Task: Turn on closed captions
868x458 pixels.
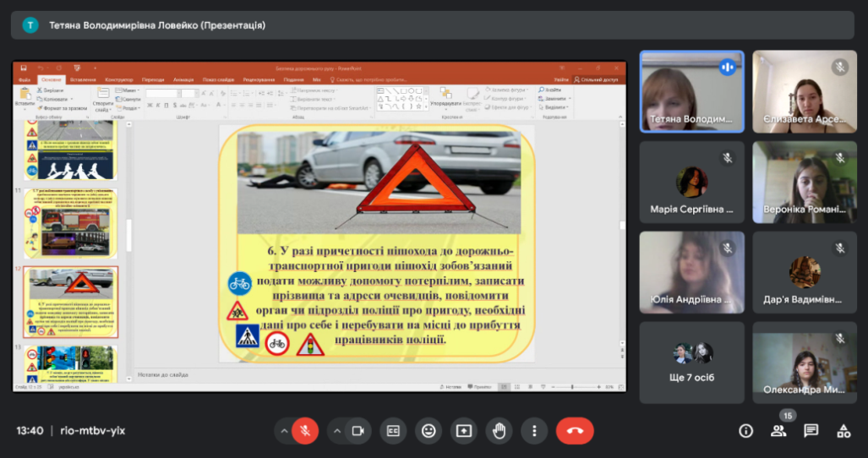Action: 393,431
